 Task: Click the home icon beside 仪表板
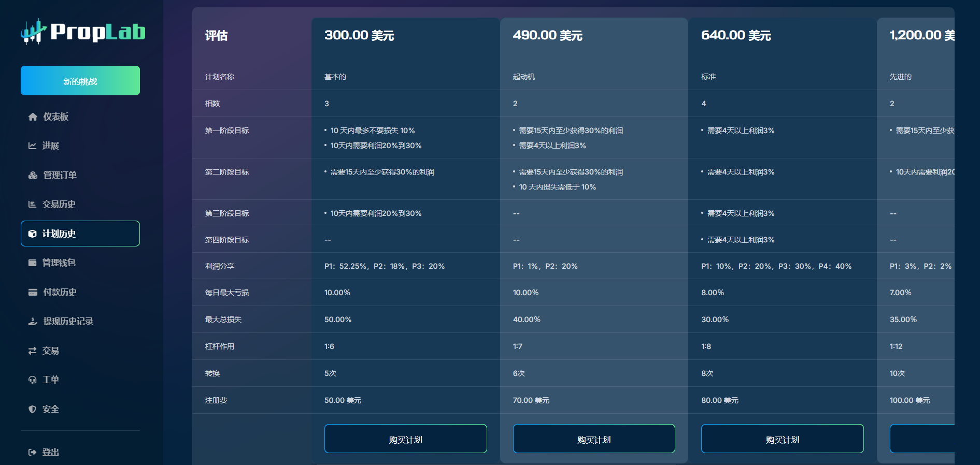pyautogui.click(x=33, y=117)
